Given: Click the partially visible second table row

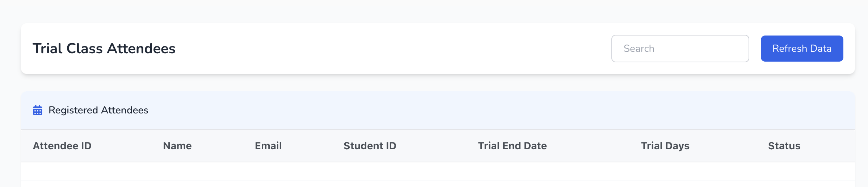Looking at the screenshot, I should [438, 184].
